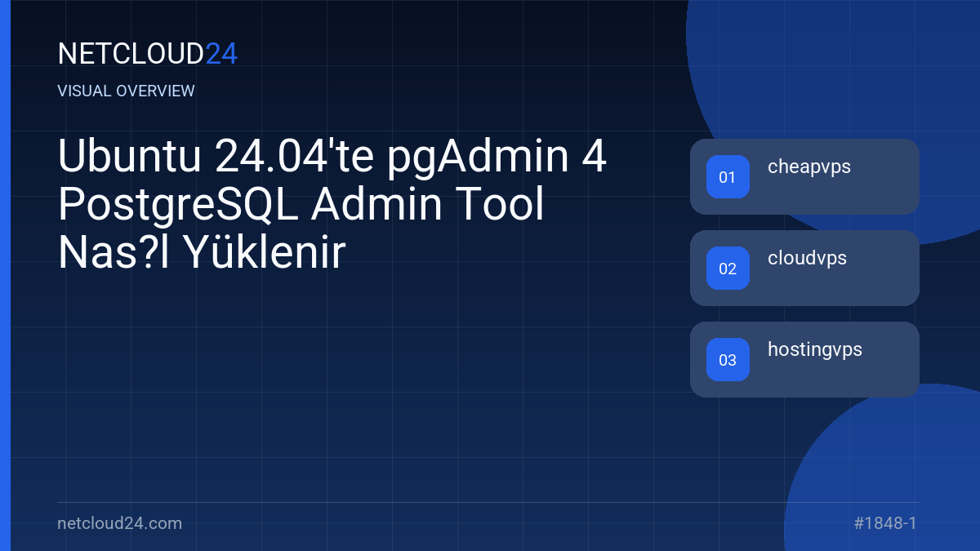Open the cloudvps card
This screenshot has width=980, height=551.
804,268
